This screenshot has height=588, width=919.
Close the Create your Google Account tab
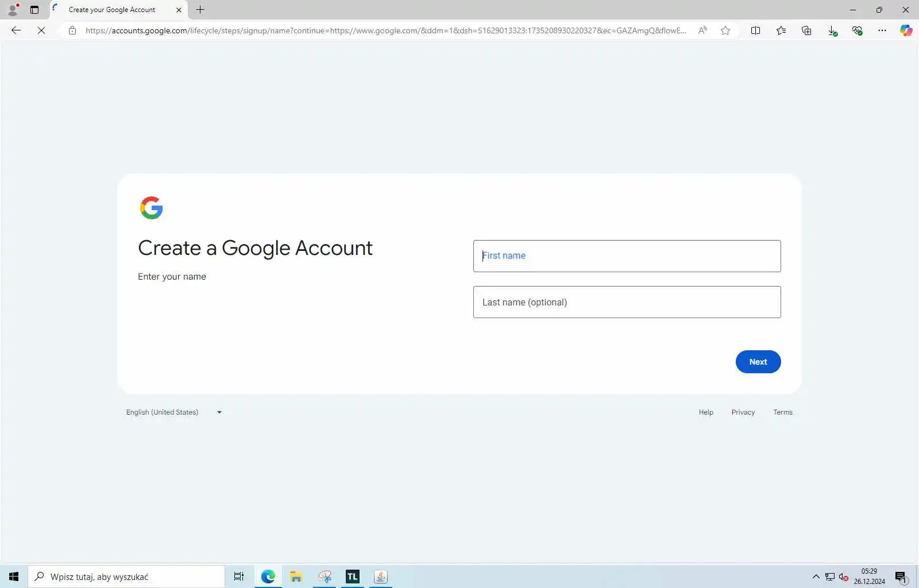tap(179, 10)
